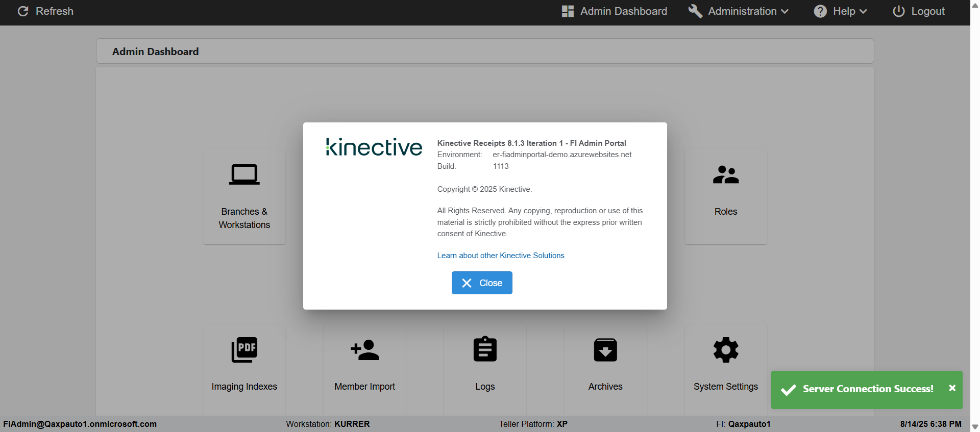Click the Logout power icon
Image resolution: width=980 pixels, height=432 pixels.
(x=899, y=11)
